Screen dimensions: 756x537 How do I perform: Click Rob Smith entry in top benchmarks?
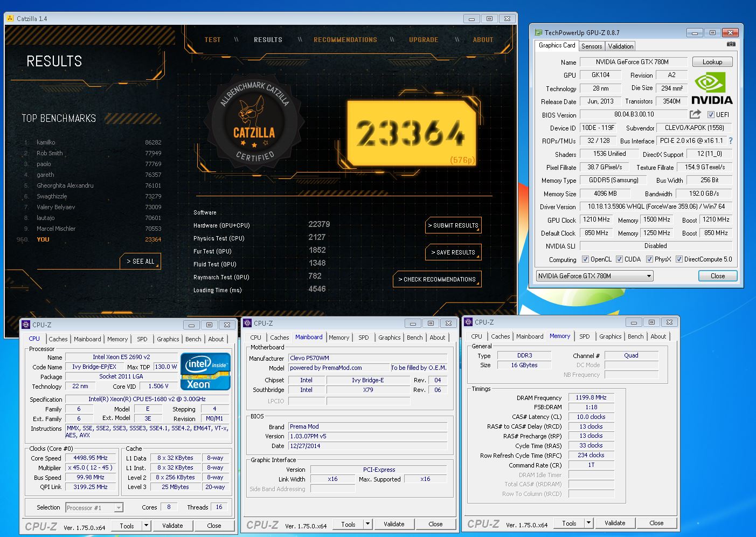click(x=50, y=153)
